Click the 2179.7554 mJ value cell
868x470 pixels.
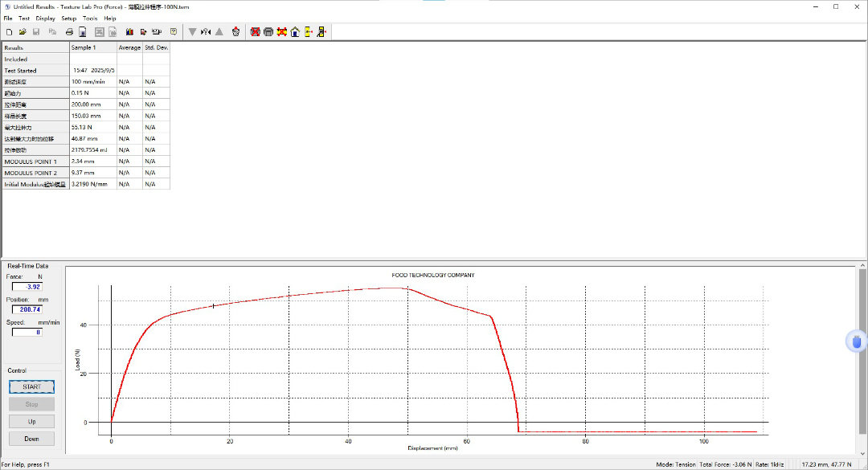pyautogui.click(x=93, y=150)
